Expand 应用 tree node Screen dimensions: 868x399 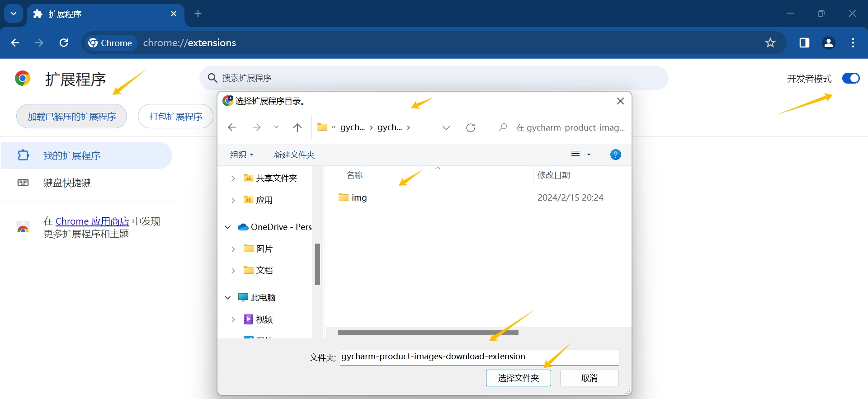[233, 200]
